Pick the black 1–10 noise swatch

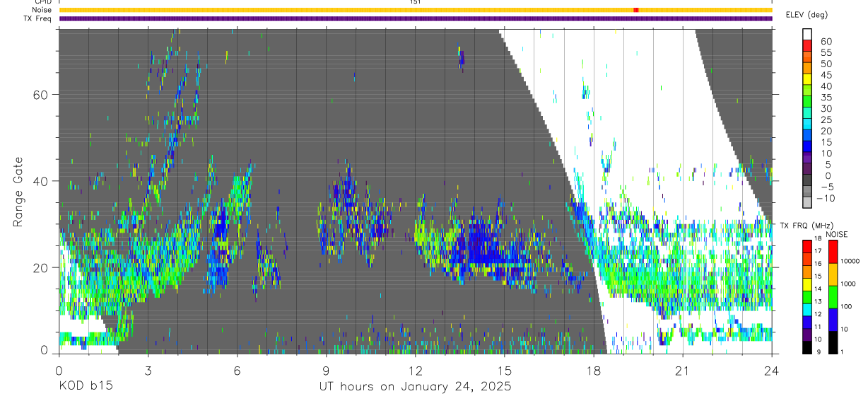coord(833,342)
